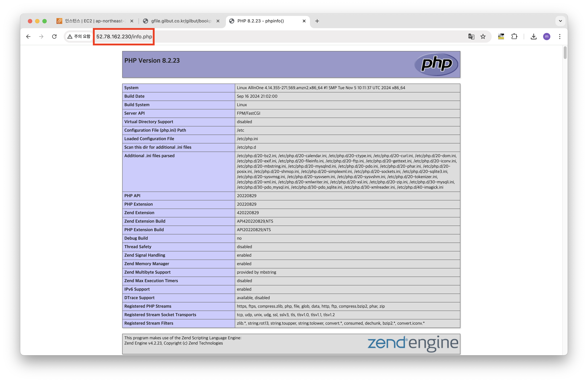The width and height of the screenshot is (588, 382).
Task: Close the gfile.gilbut.co.kr tab
Action: (x=218, y=21)
